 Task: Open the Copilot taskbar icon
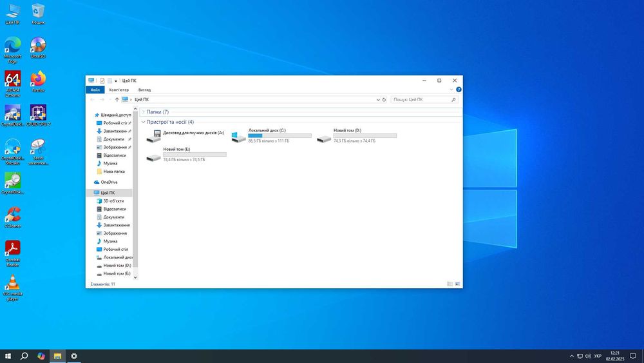click(x=41, y=356)
